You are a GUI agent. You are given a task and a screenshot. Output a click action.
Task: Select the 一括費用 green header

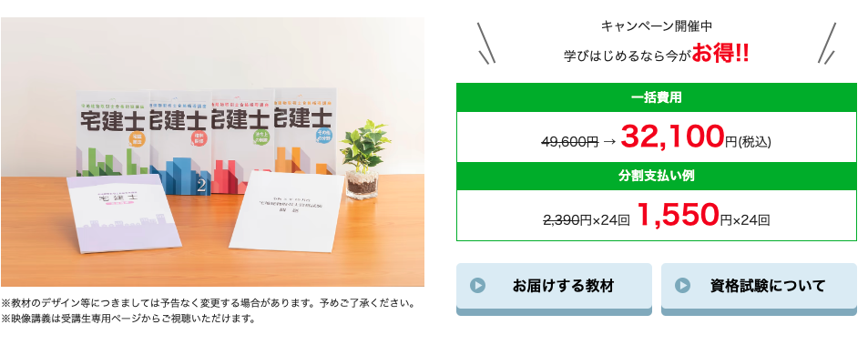click(x=657, y=98)
